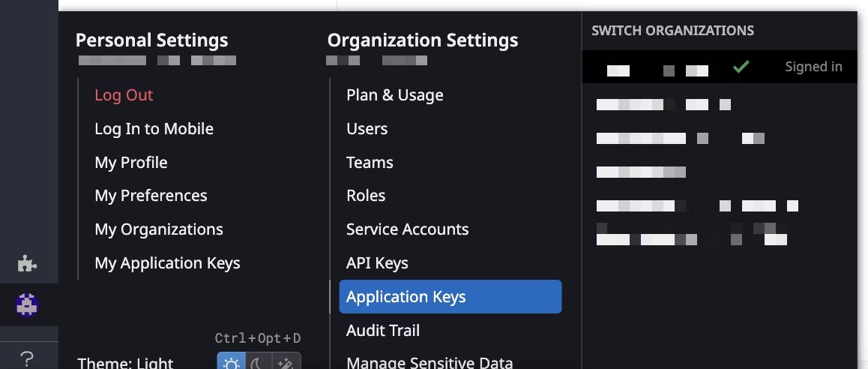Click the highlighted Application Keys item
The height and width of the screenshot is (369, 868).
pos(450,297)
